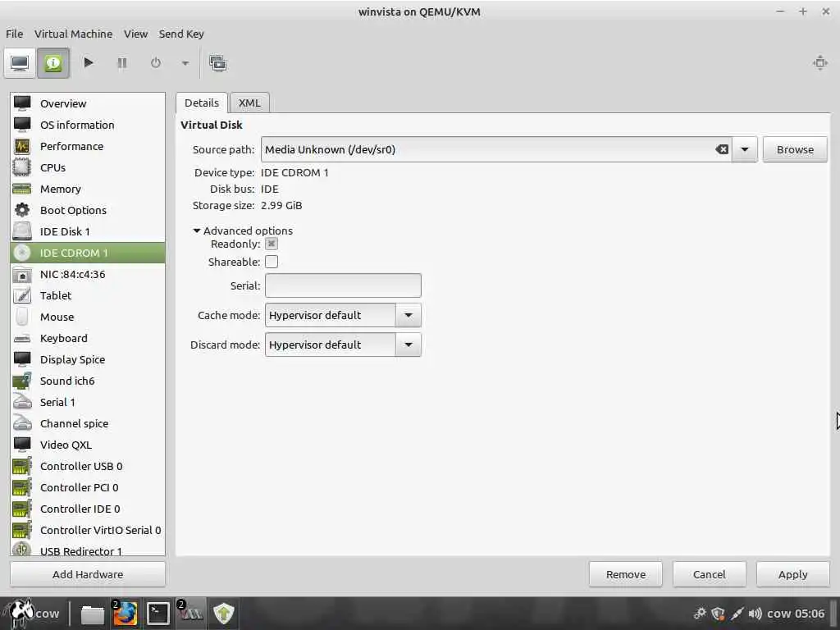Open Display Spice settings
840x630 pixels.
(x=87, y=359)
